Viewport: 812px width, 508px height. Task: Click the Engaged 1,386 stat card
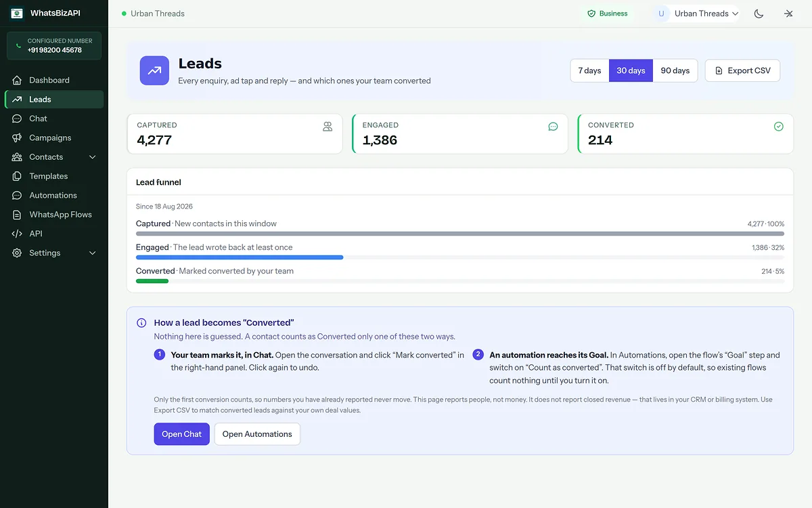point(460,133)
